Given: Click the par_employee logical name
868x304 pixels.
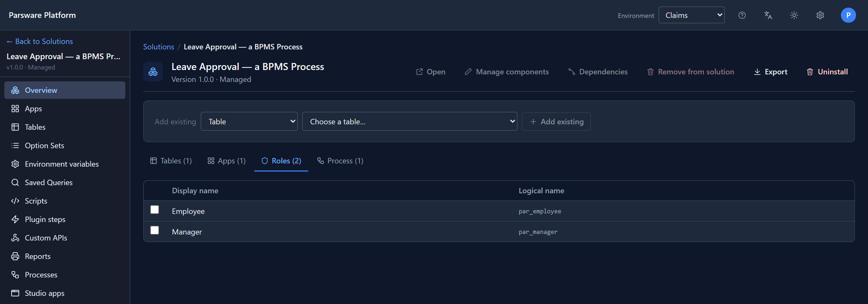Looking at the screenshot, I should (x=540, y=211).
